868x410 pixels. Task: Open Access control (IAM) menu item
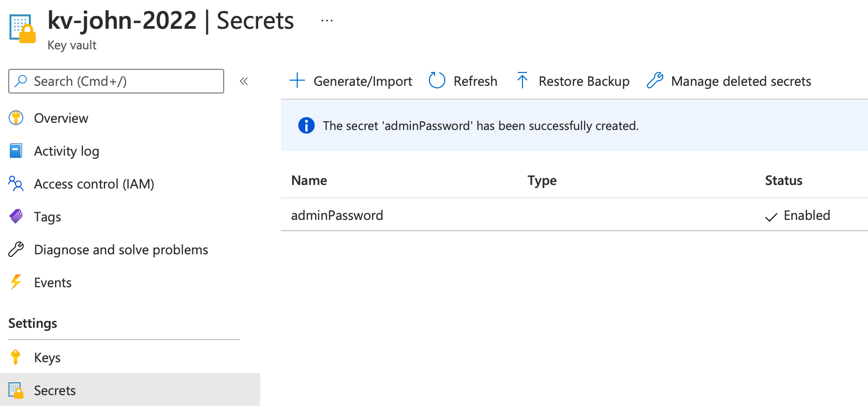tap(94, 184)
